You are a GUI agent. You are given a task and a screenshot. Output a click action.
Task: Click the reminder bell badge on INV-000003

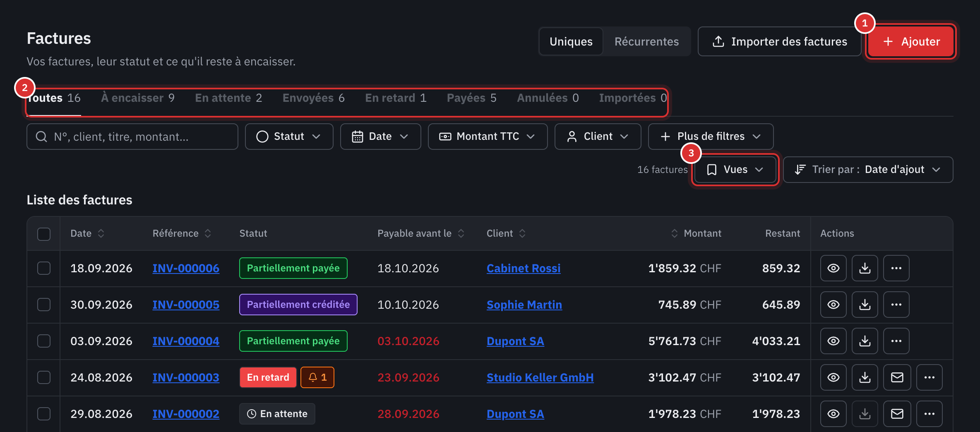317,377
